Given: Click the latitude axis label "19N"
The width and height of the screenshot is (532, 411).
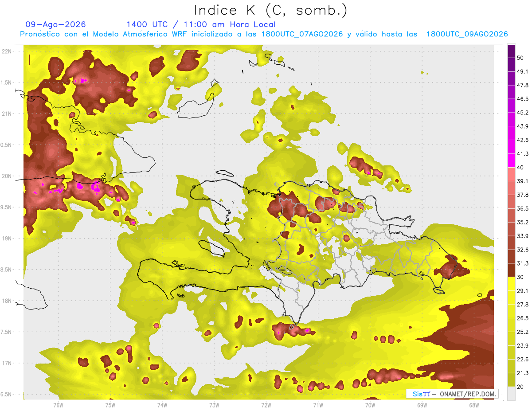Looking at the screenshot, I should coord(7,239).
